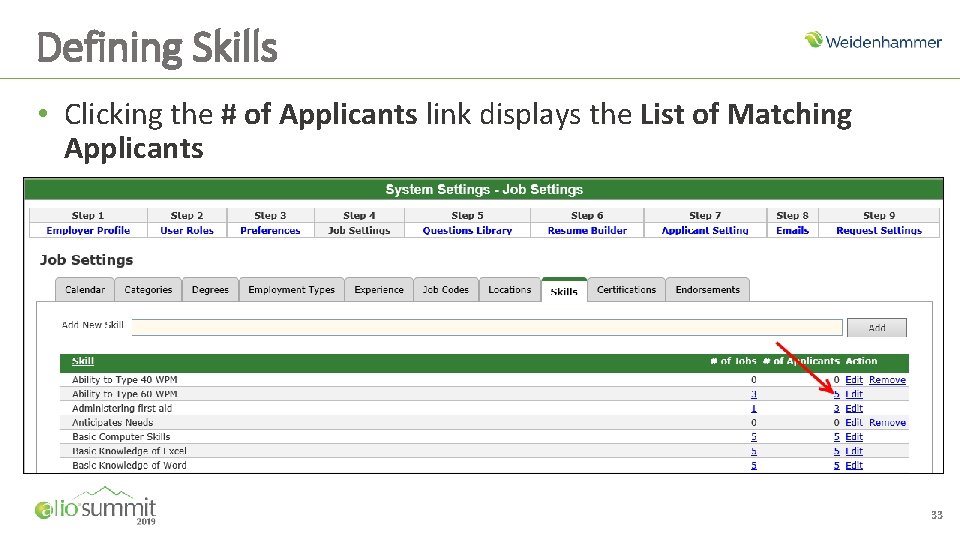
Task: Select the Skills tab
Action: [564, 291]
